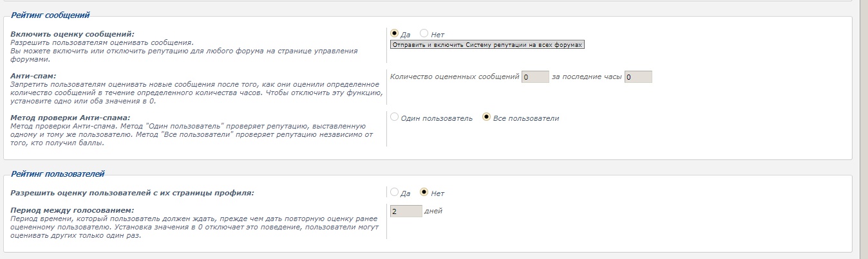Click the 'Анти-спам:' setting label
868x259 pixels.
[x=33, y=76]
